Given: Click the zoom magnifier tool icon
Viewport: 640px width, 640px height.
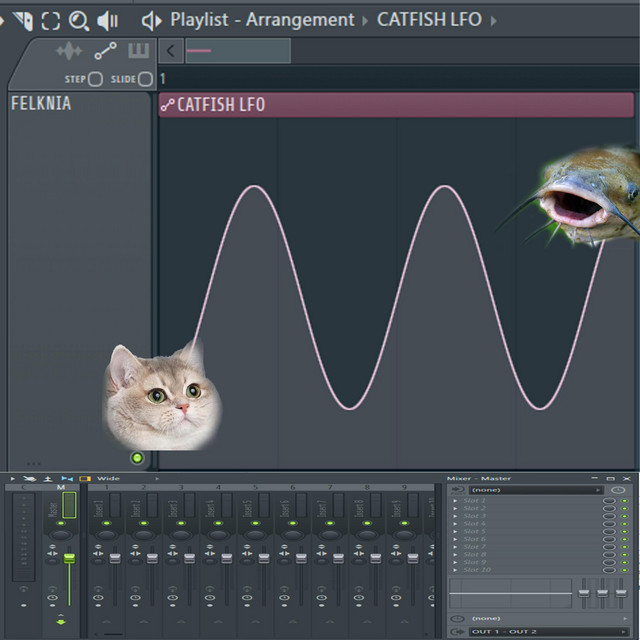Looking at the screenshot, I should coord(79,20).
